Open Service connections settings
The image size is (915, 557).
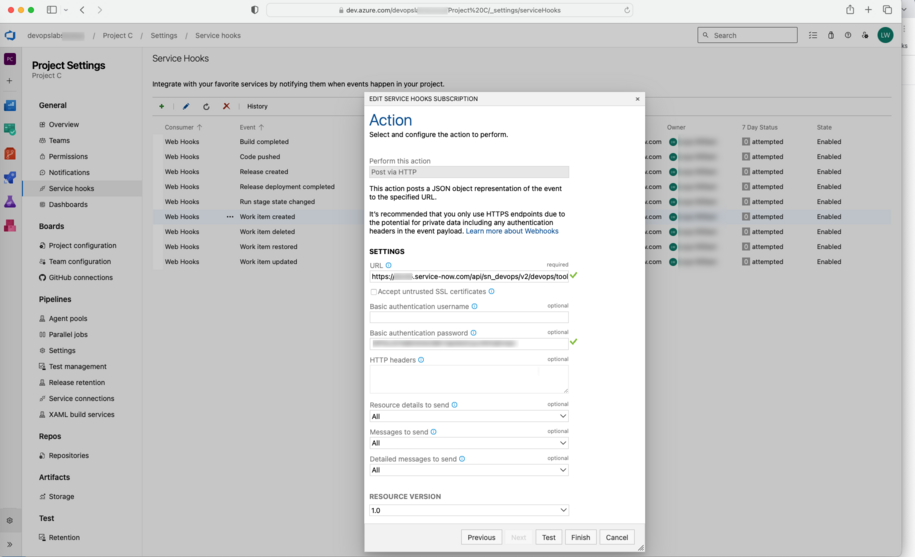point(81,398)
